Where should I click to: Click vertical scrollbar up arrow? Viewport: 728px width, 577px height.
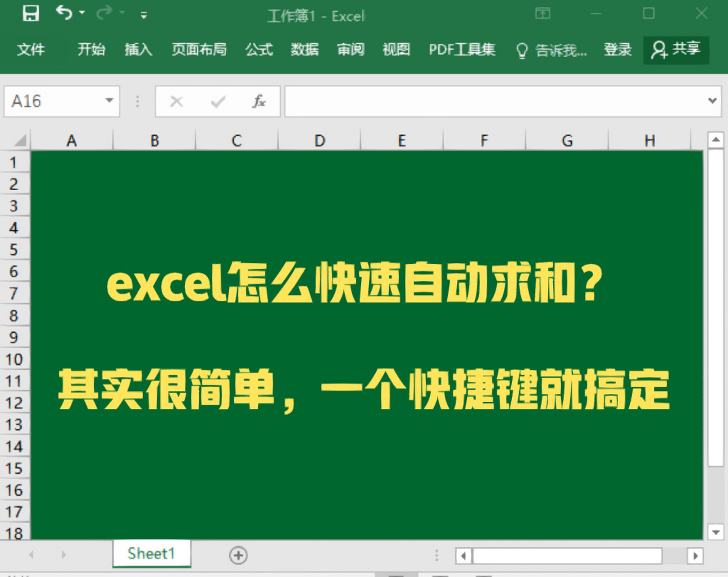(x=715, y=140)
